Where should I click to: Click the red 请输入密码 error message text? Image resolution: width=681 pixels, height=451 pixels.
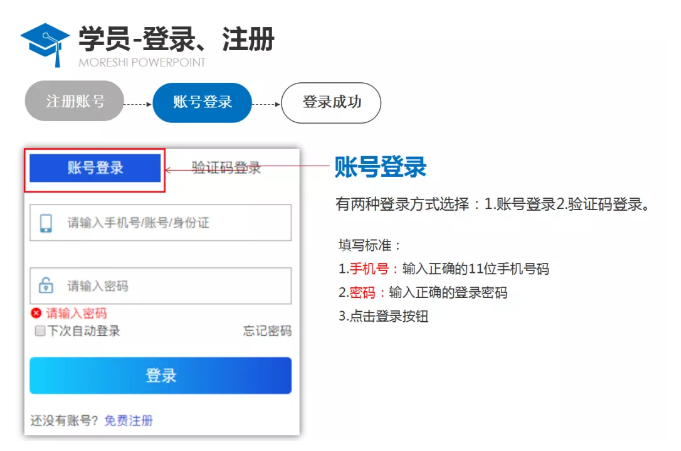(x=76, y=313)
